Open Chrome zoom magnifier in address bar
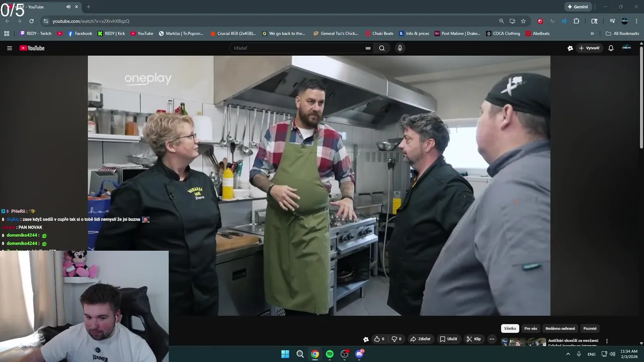Screen dimensions: 644x362 (501, 21)
